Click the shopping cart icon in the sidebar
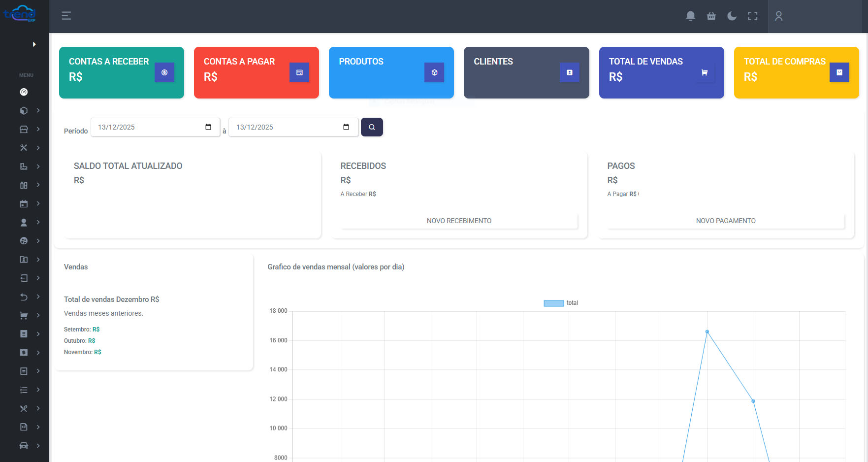The width and height of the screenshot is (868, 462). [x=23, y=315]
